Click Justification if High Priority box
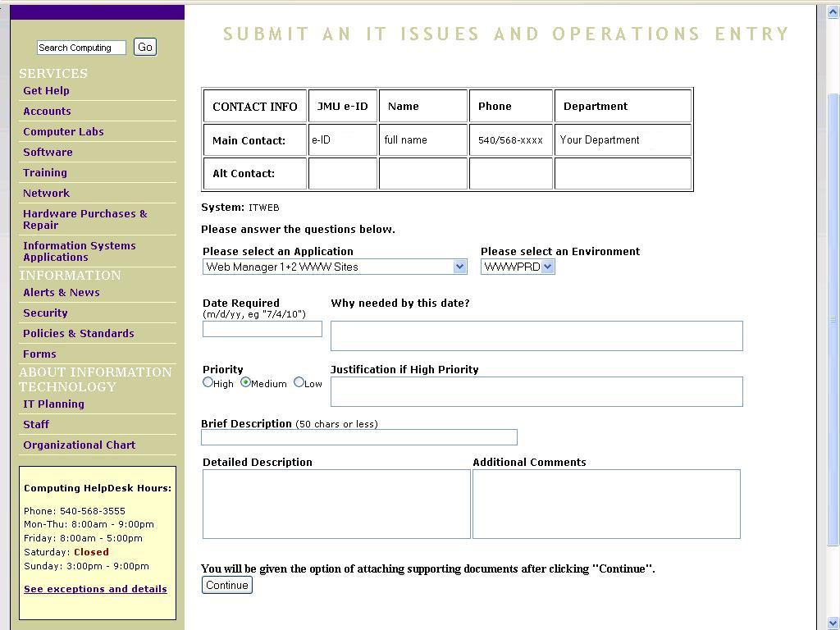840x630 pixels. (536, 391)
